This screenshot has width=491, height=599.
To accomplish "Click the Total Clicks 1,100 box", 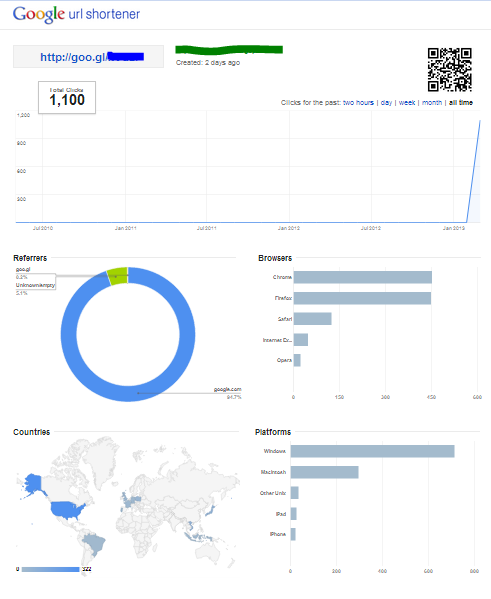I will coord(67,97).
